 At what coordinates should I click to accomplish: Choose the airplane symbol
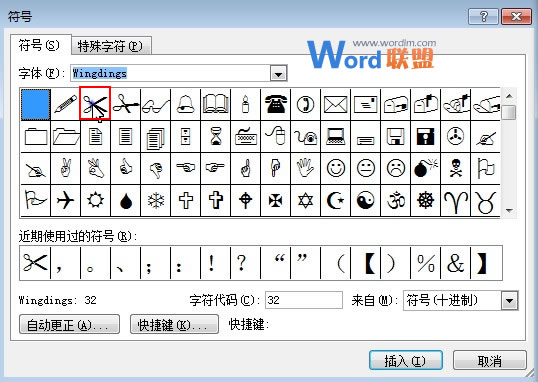pos(66,200)
